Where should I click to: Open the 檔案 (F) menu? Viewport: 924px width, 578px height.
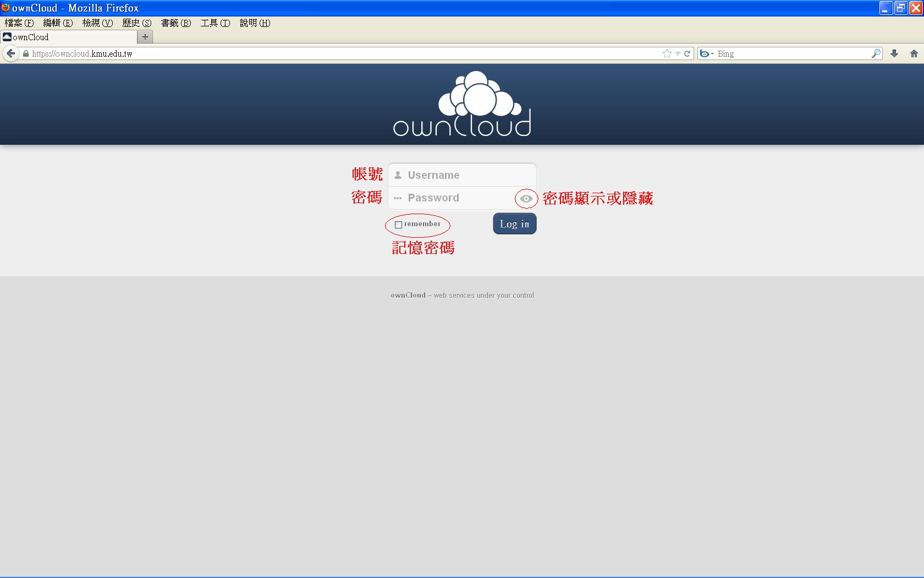[19, 23]
